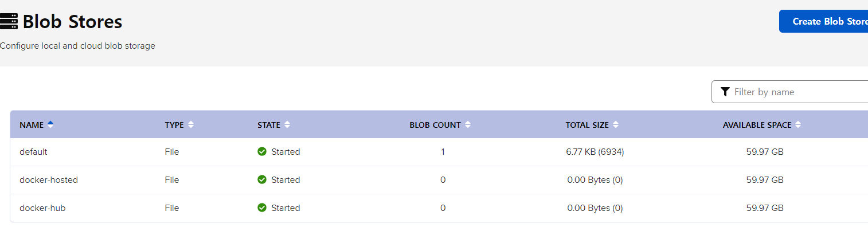Click the NAME column header
Viewport: 868px width, 227px height.
point(32,125)
